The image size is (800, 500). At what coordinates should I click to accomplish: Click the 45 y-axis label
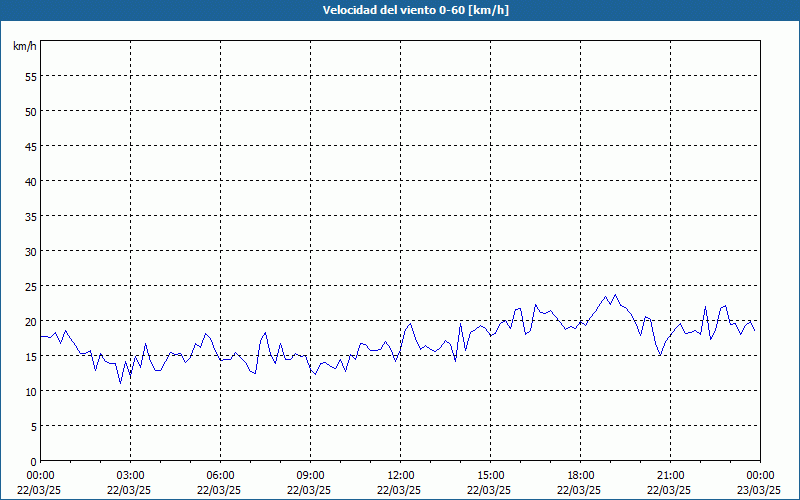[31, 146]
